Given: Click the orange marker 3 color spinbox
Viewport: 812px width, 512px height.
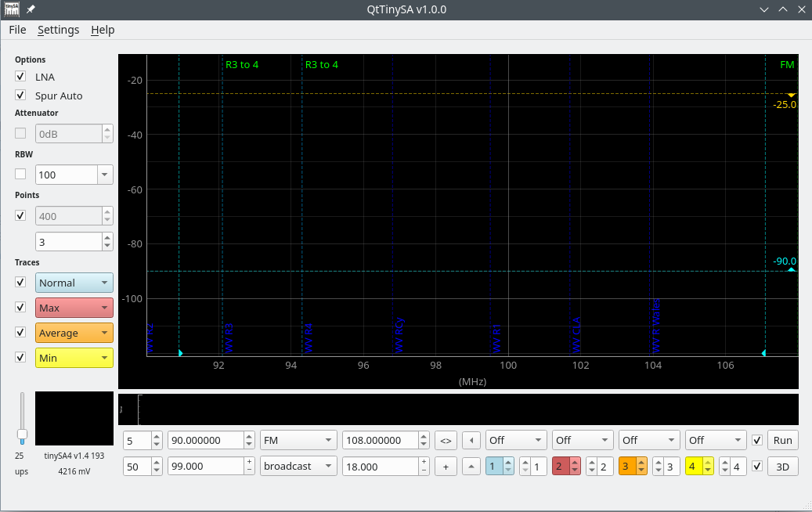Looking at the screenshot, I should pyautogui.click(x=633, y=467).
